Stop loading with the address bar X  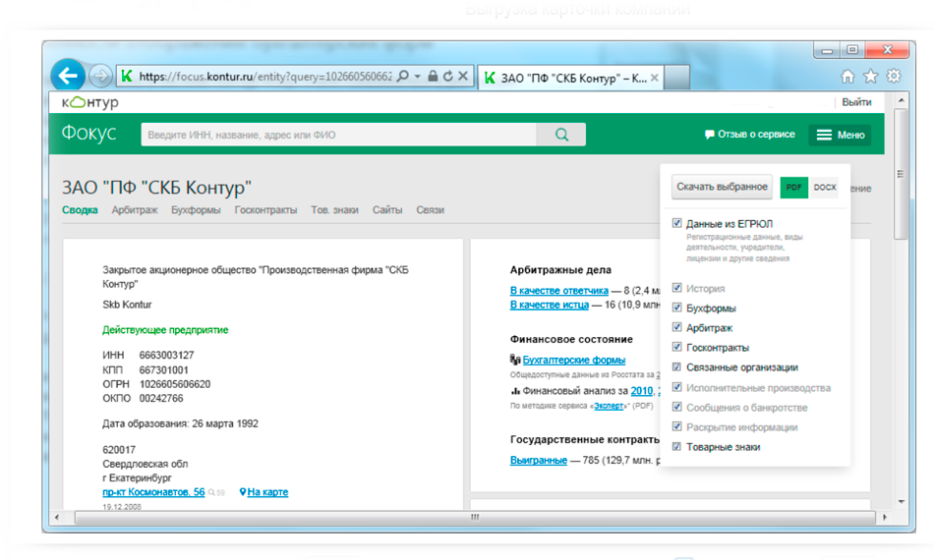point(463,77)
